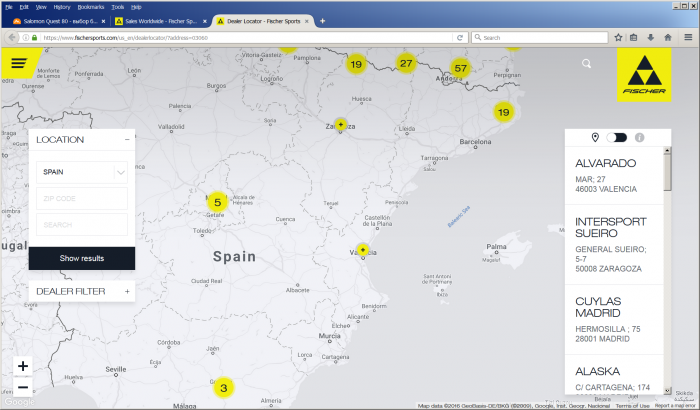The height and width of the screenshot is (410, 700).
Task: Open a new browser tab
Action: (x=322, y=21)
